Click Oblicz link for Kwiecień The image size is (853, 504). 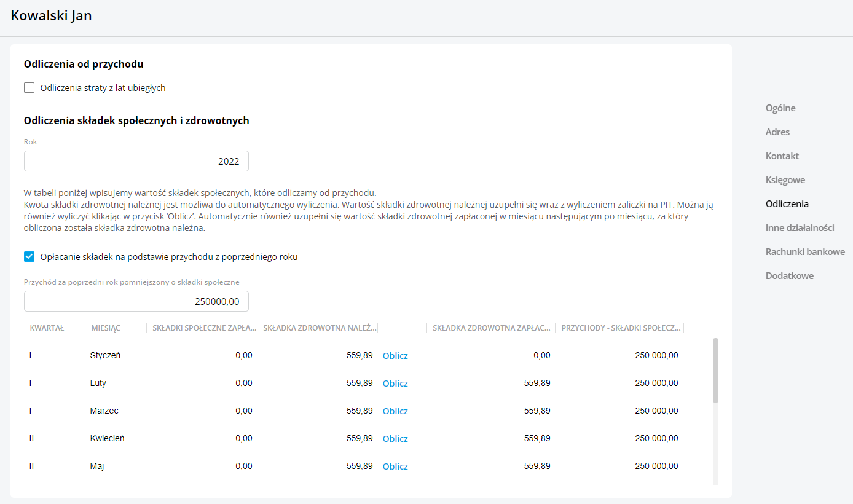395,439
